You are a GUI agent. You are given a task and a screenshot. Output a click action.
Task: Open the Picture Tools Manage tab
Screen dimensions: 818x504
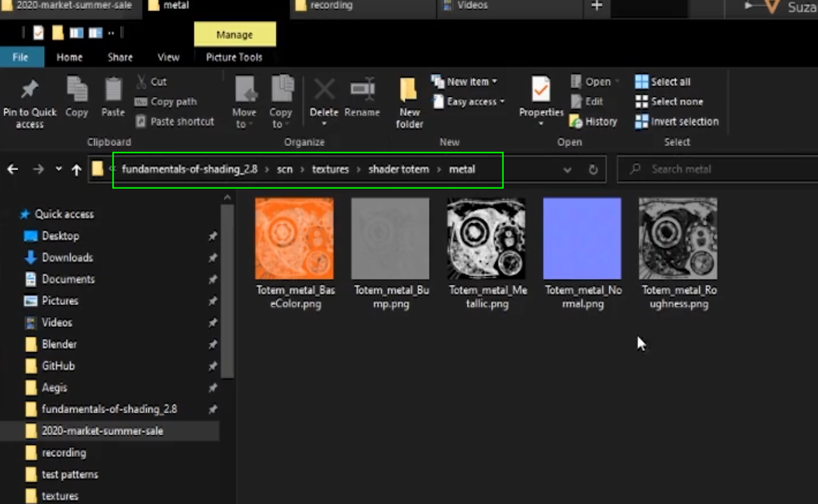coord(235,34)
